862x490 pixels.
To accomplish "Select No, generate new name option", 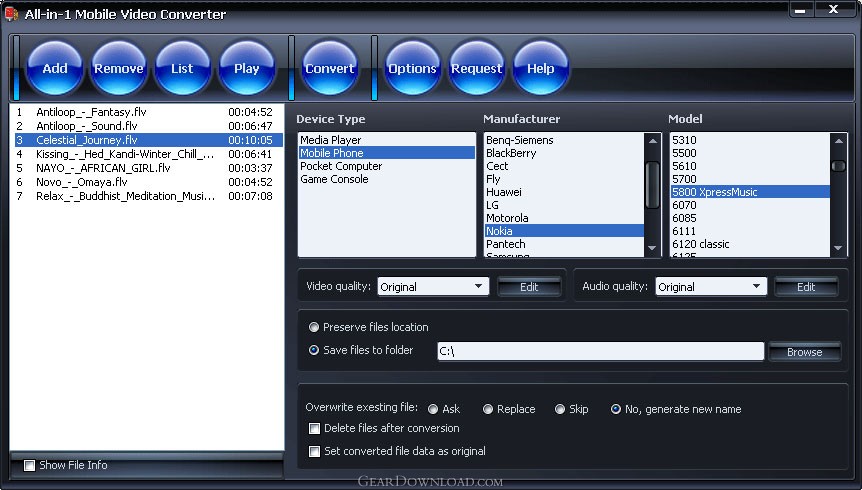I will (616, 409).
